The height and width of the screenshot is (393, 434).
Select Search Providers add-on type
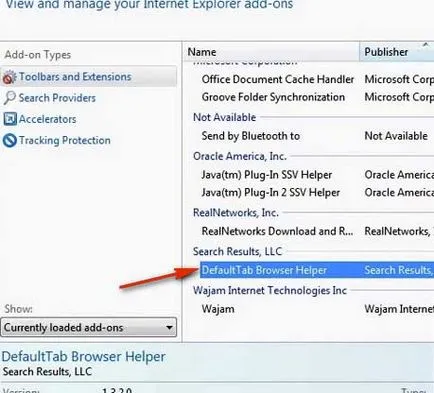pyautogui.click(x=57, y=98)
